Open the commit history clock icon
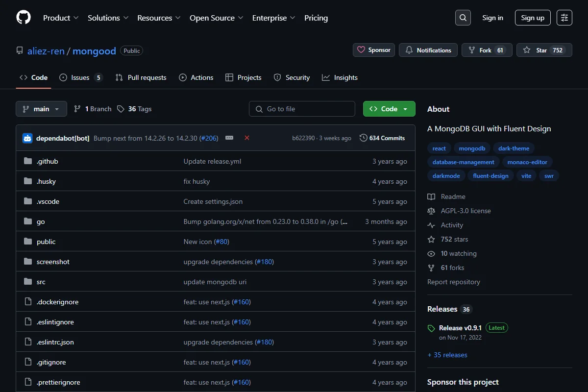The width and height of the screenshot is (588, 392). [x=364, y=138]
